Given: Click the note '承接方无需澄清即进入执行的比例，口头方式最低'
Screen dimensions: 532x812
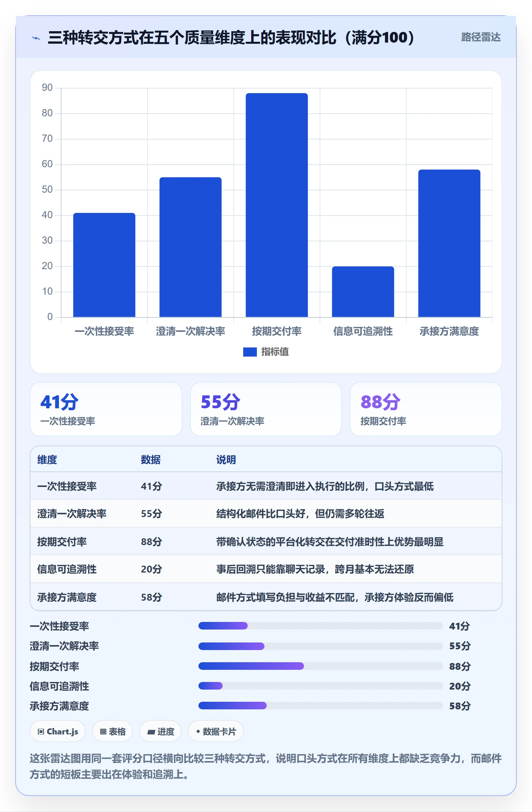Looking at the screenshot, I should click(325, 486).
